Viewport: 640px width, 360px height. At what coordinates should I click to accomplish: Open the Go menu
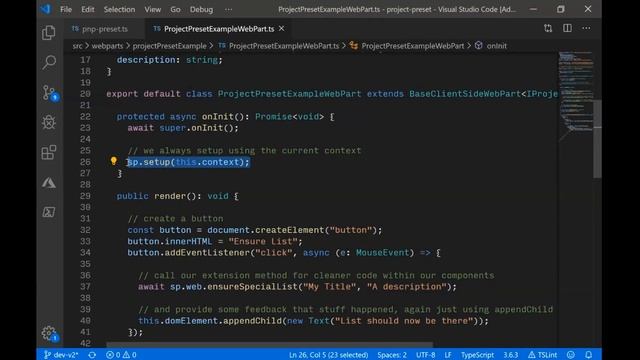coord(175,9)
